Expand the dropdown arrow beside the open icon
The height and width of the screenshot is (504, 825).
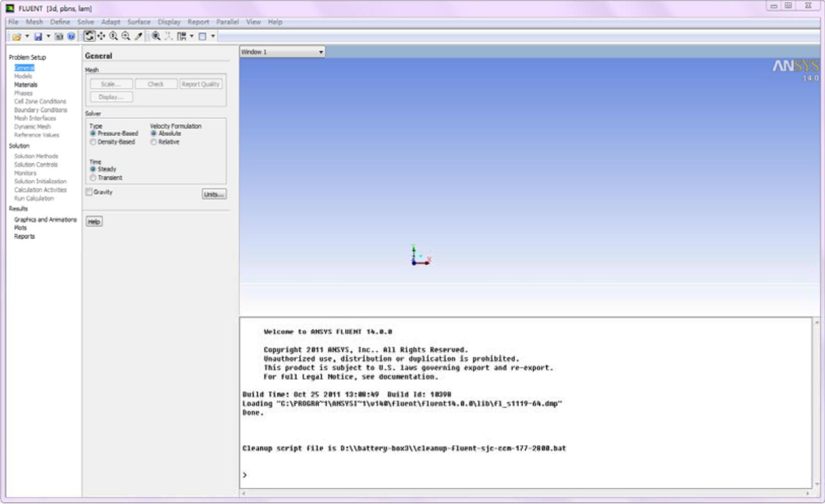[27, 36]
